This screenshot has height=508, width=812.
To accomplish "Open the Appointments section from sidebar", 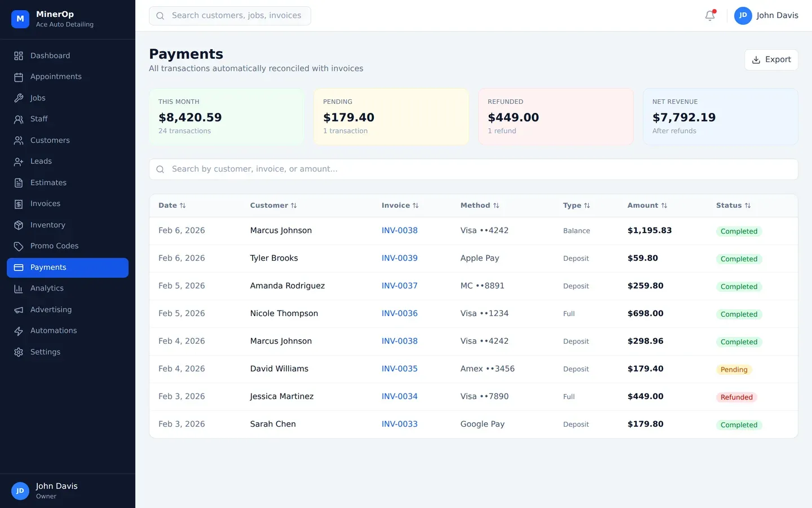I will point(55,76).
